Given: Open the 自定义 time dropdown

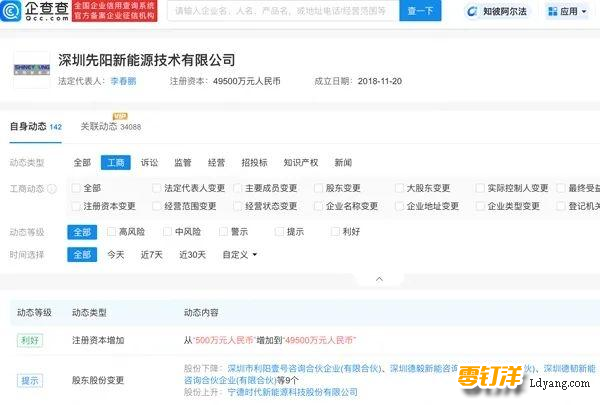Looking at the screenshot, I should [x=240, y=255].
